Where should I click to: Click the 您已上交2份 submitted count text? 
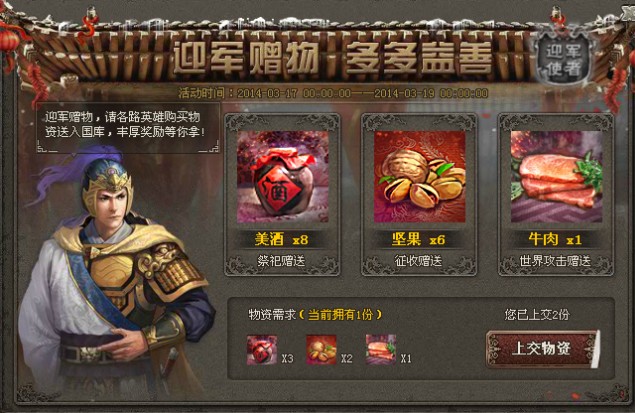pyautogui.click(x=537, y=315)
